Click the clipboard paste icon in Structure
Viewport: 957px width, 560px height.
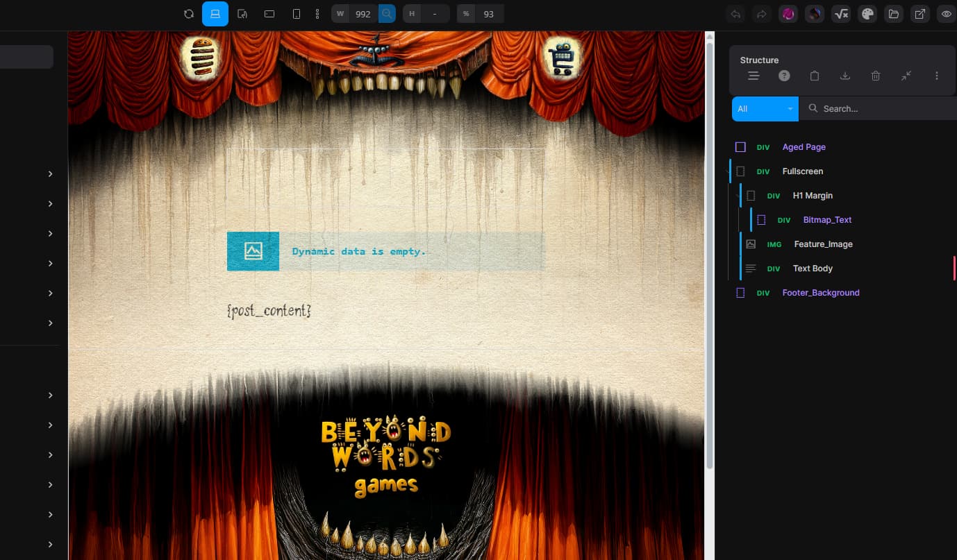point(815,76)
